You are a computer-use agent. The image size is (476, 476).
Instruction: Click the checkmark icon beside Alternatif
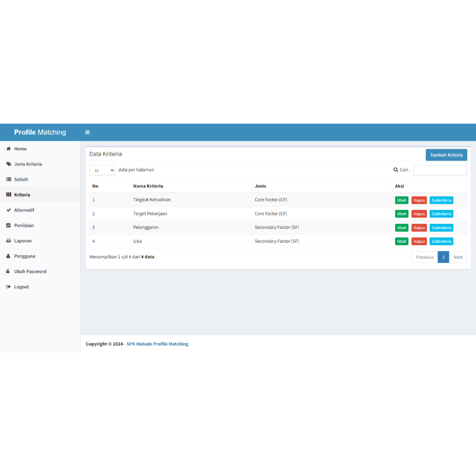pos(8,210)
